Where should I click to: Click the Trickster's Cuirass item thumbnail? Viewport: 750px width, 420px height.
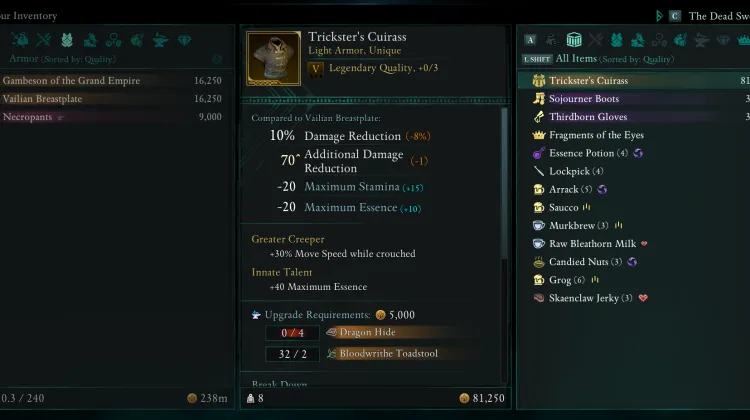pyautogui.click(x=274, y=58)
